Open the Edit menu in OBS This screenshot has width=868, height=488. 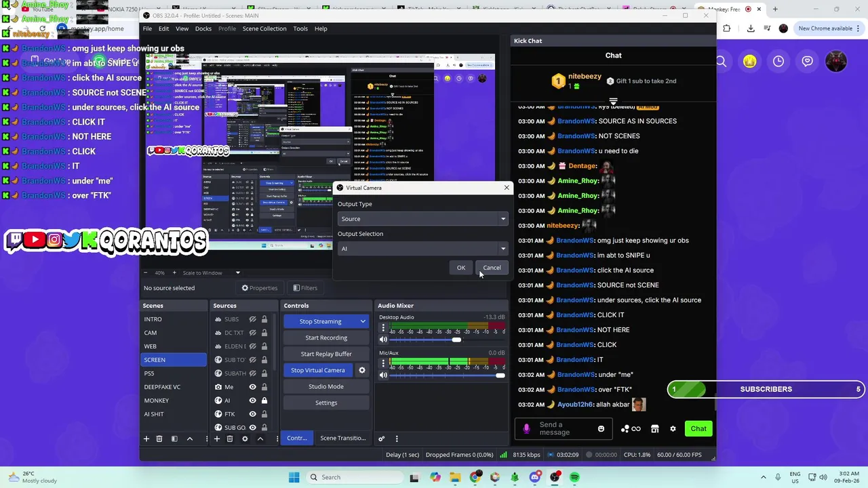pyautogui.click(x=163, y=28)
